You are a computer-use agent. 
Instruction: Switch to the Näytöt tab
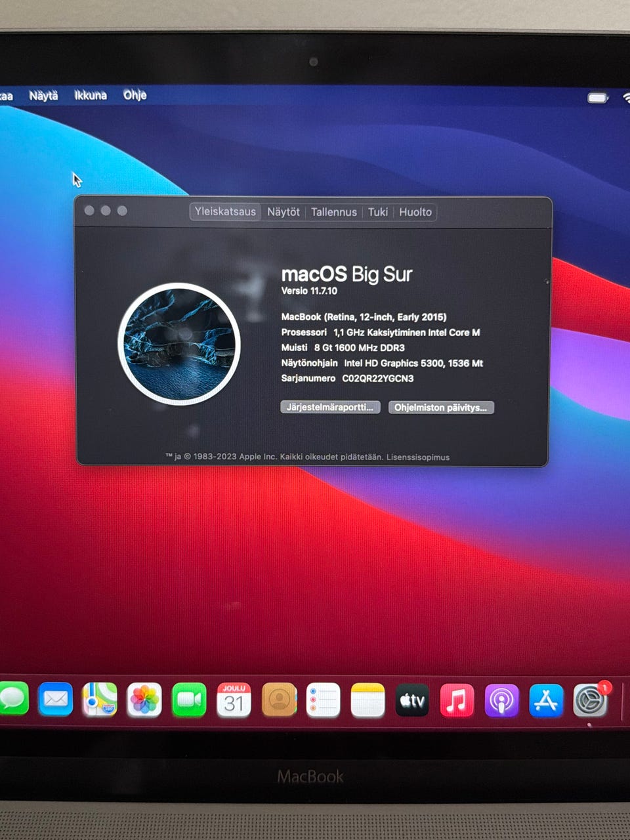pyautogui.click(x=283, y=212)
